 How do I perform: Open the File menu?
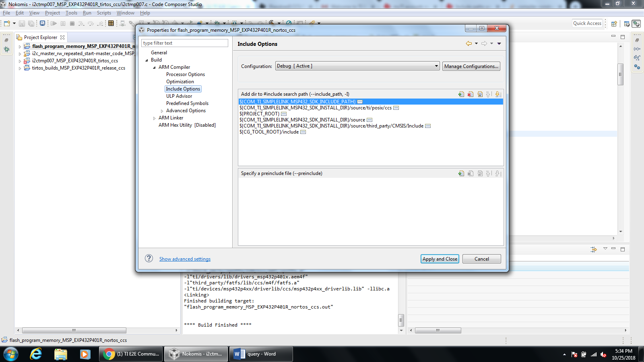(x=6, y=13)
